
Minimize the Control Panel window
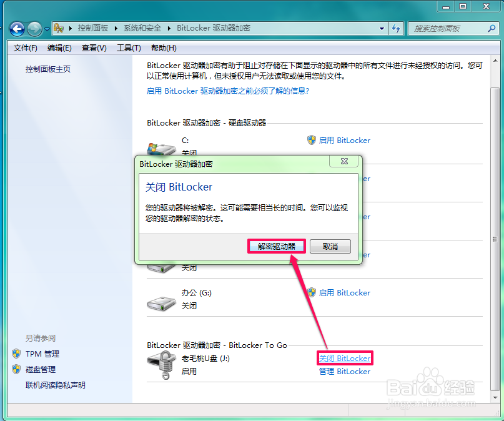[x=445, y=6]
